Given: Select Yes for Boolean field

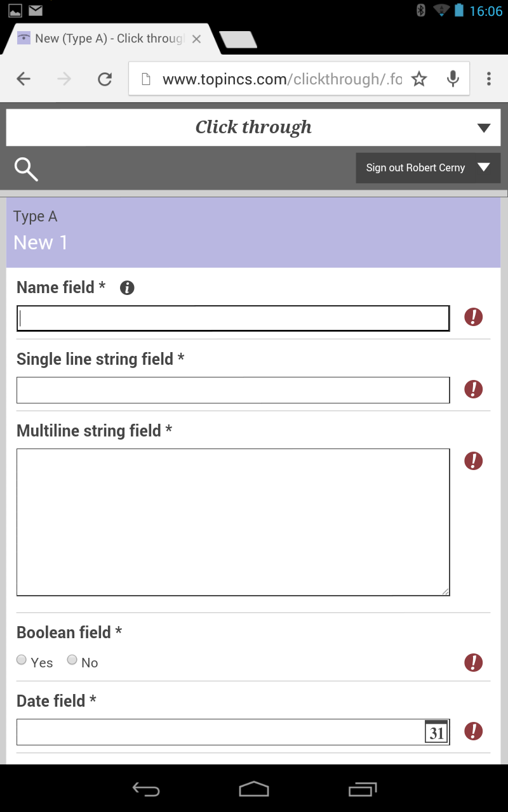Looking at the screenshot, I should (x=22, y=660).
